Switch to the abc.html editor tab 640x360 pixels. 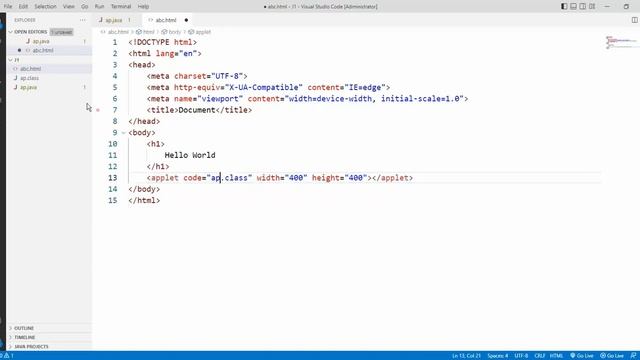pyautogui.click(x=166, y=20)
